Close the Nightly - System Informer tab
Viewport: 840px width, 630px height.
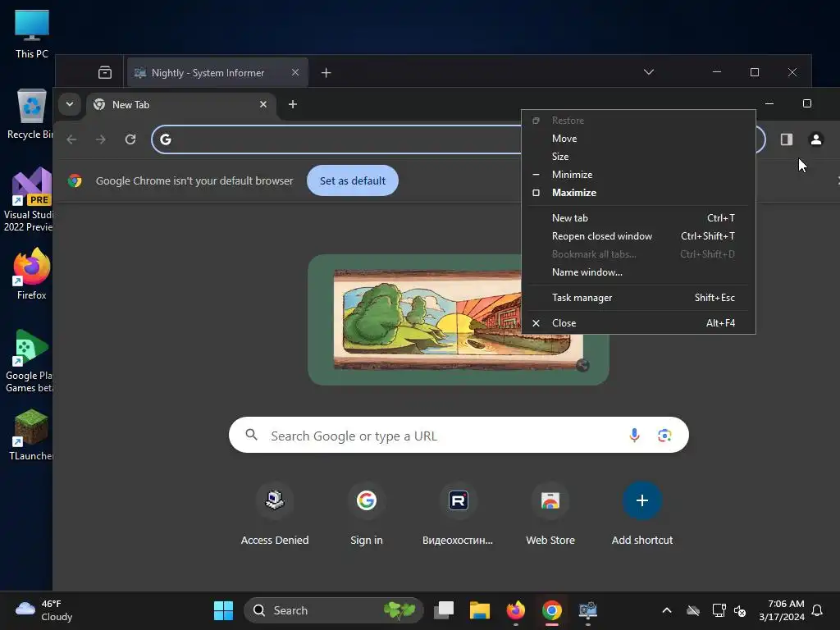[x=295, y=72]
